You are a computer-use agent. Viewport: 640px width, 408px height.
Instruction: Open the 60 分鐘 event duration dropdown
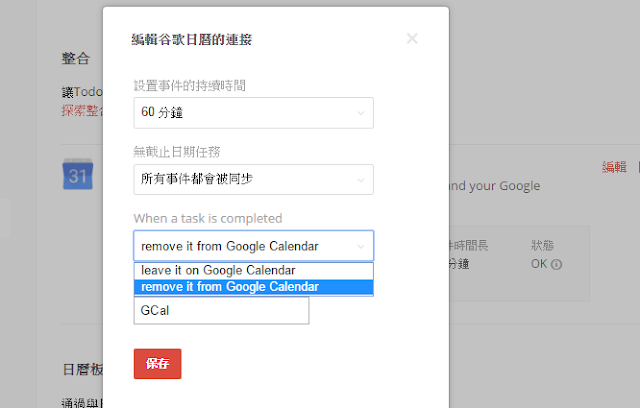pos(253,113)
